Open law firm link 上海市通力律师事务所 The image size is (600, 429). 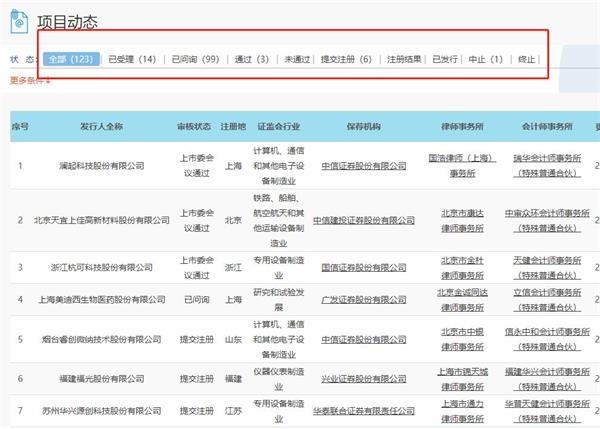point(462,411)
